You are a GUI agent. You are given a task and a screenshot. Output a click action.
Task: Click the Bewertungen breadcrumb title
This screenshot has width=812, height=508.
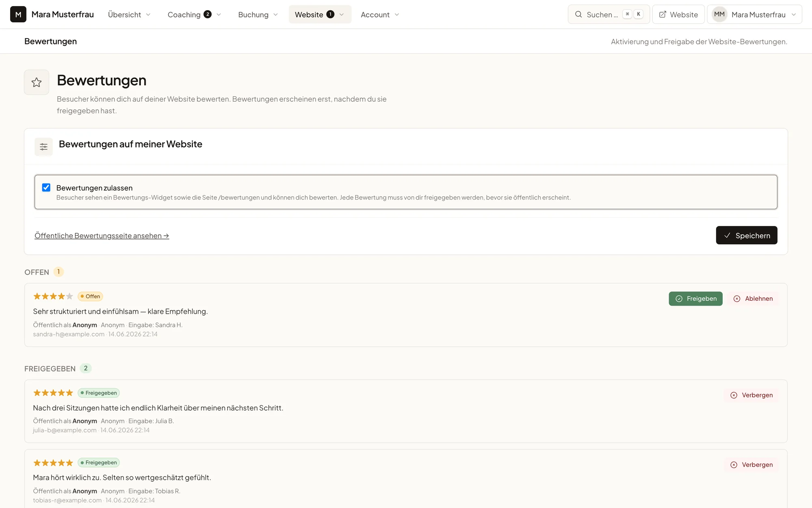50,41
